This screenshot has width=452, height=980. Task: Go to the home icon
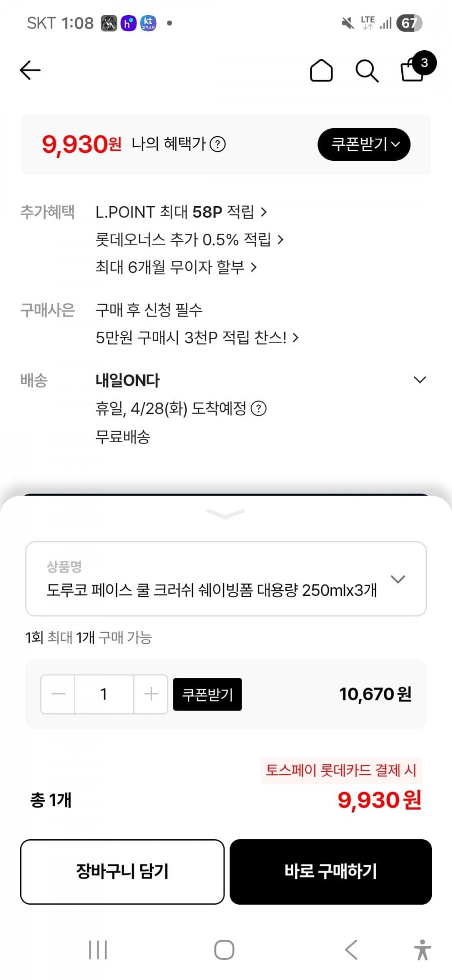[x=321, y=70]
